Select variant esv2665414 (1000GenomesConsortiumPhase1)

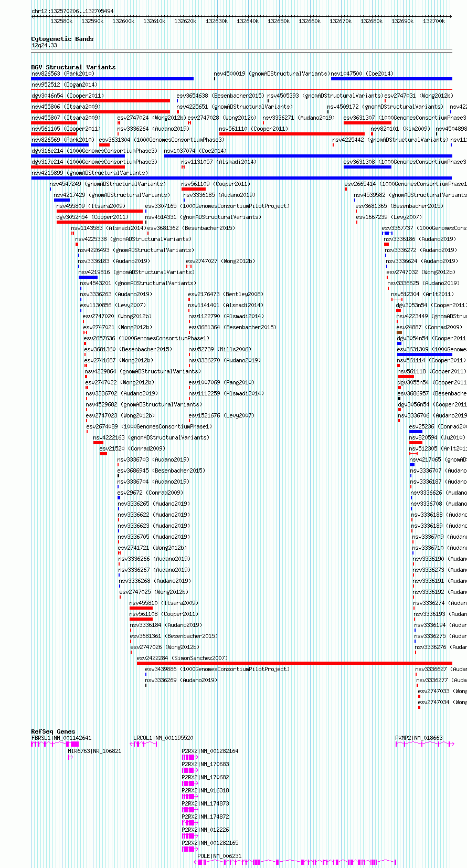[406, 184]
